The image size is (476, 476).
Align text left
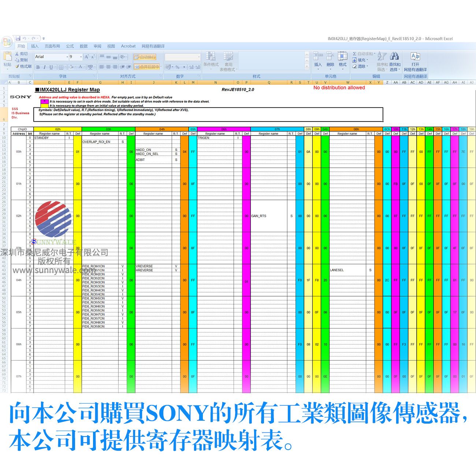tap(102, 67)
